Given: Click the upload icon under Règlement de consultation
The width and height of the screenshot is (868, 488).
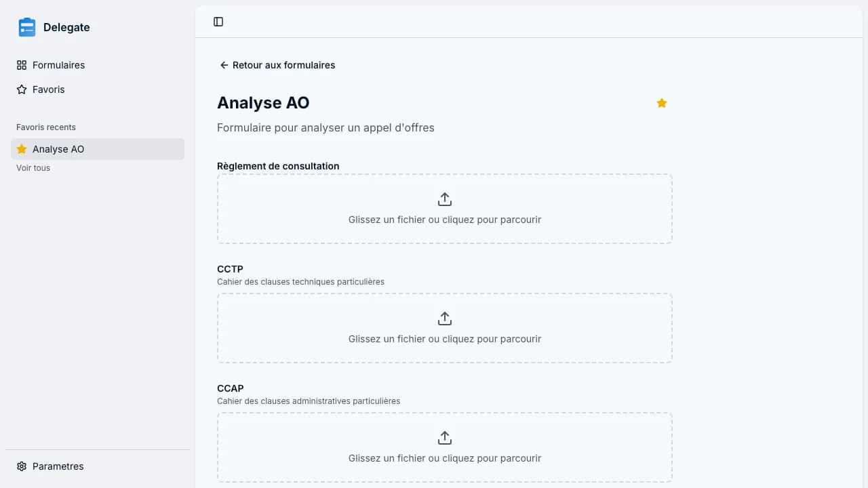Looking at the screenshot, I should (x=445, y=199).
